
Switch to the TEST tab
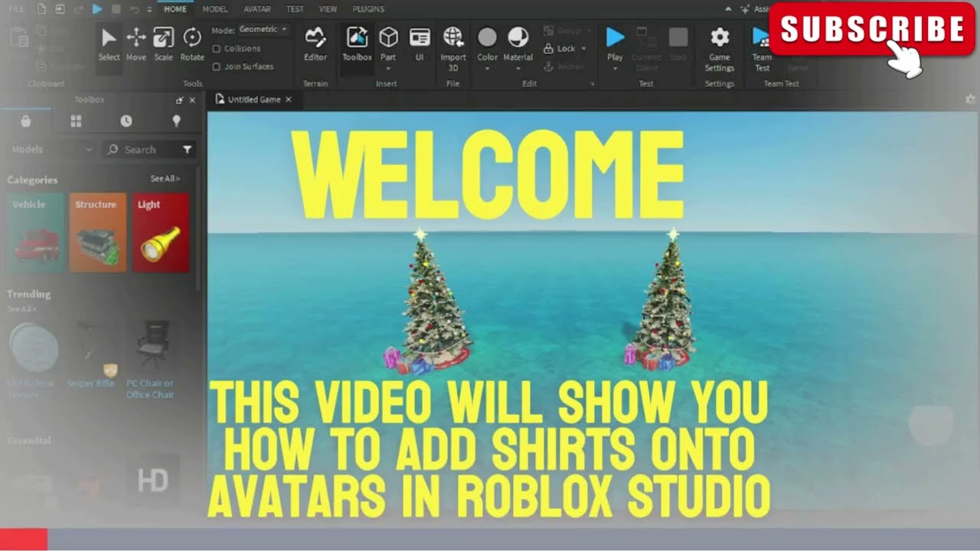(295, 9)
